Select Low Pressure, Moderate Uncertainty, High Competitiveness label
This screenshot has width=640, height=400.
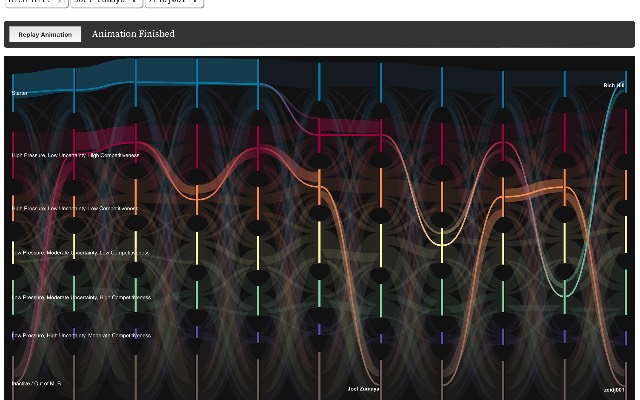(x=81, y=297)
